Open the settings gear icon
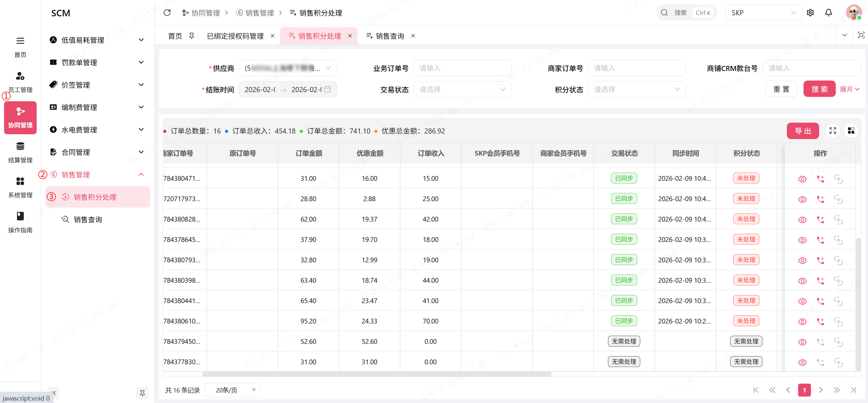This screenshot has height=403, width=868. tap(810, 13)
